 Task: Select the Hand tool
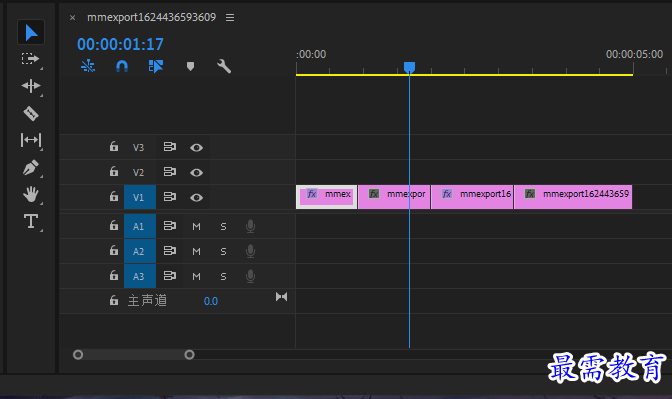point(31,194)
